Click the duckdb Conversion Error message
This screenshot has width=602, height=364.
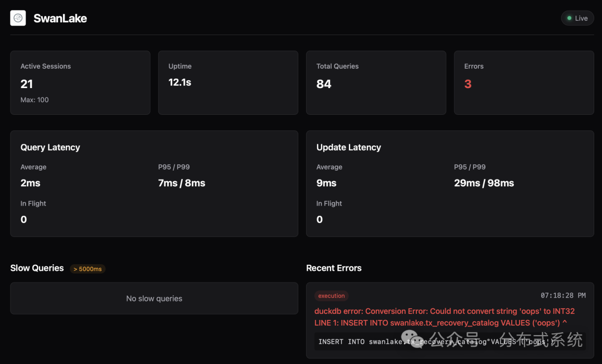click(x=445, y=317)
